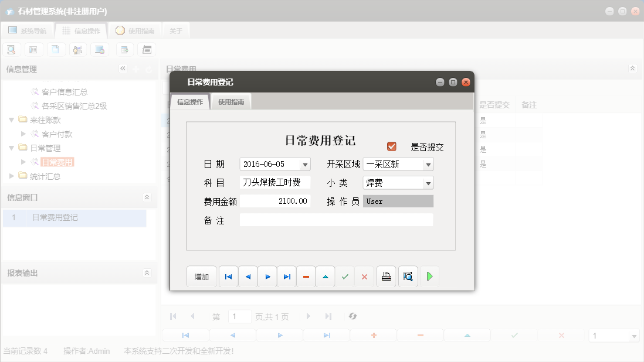Confirm the record with the green checkmark icon
This screenshot has width=644, height=362.
click(345, 276)
